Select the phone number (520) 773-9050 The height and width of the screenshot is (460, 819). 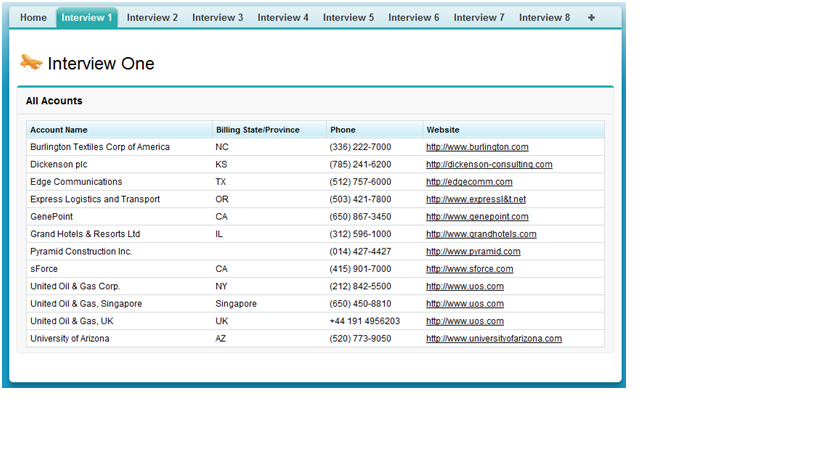360,338
